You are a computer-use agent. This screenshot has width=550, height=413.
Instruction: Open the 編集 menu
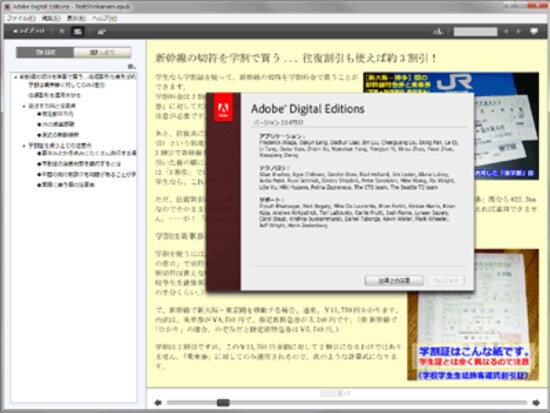pyautogui.click(x=51, y=18)
